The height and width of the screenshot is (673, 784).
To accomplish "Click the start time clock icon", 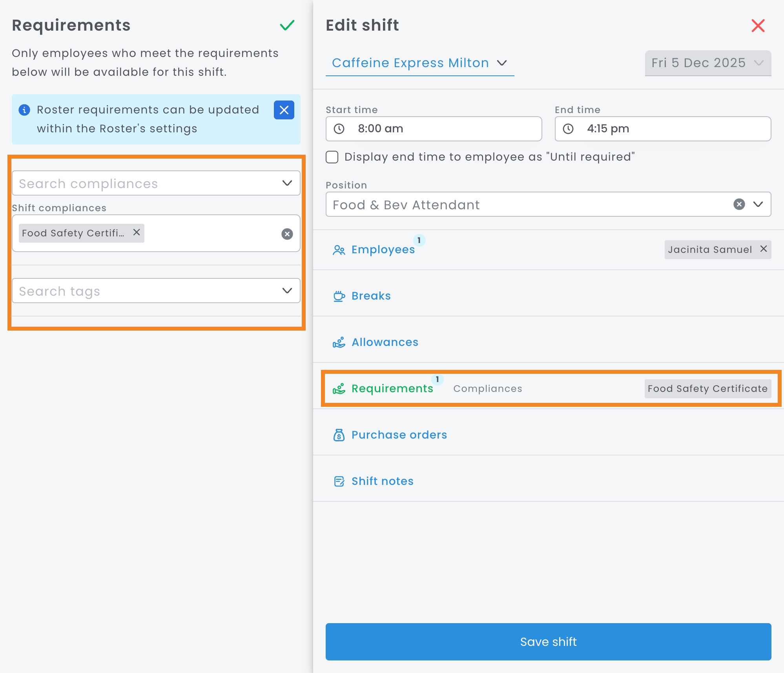I will coord(339,129).
